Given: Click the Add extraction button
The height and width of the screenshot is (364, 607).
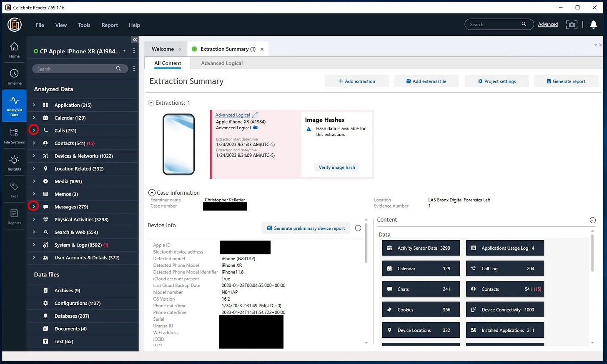Looking at the screenshot, I should [x=357, y=81].
